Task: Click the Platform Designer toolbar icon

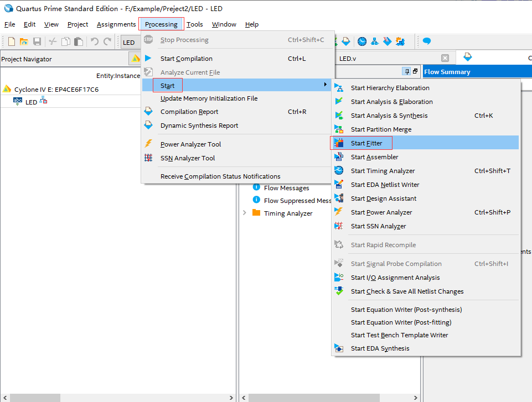Action: pyautogui.click(x=400, y=41)
